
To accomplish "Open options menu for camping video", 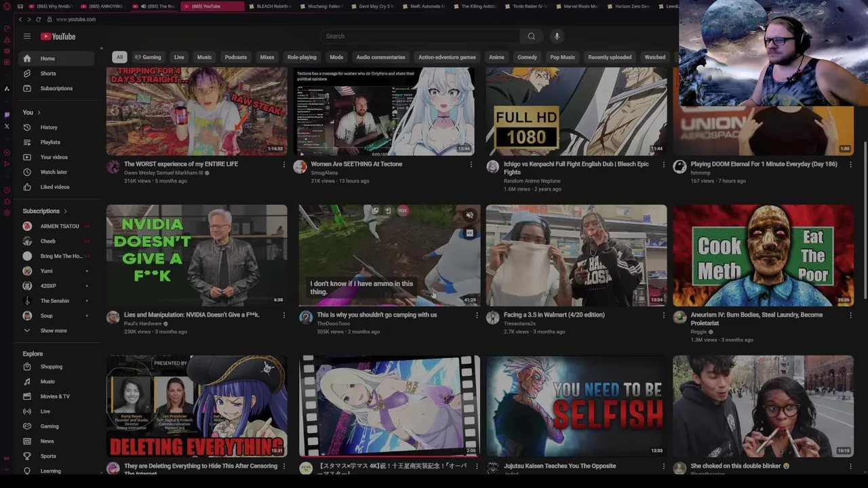I will pyautogui.click(x=477, y=315).
